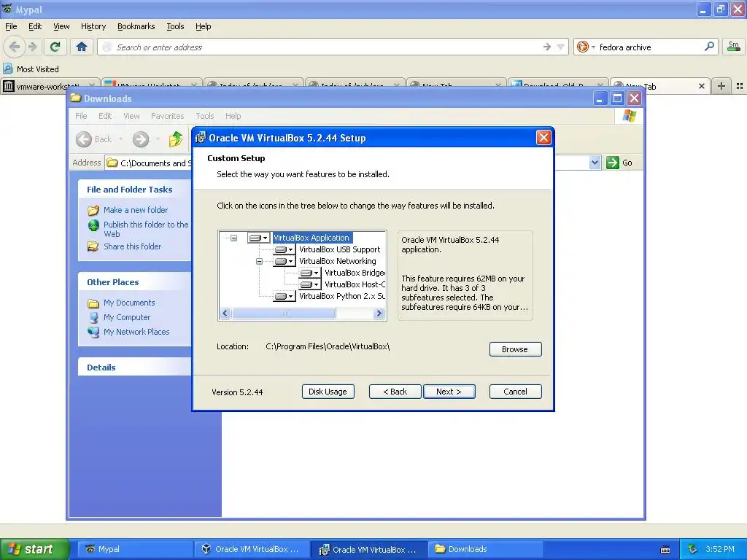Click the Up folder icon in Downloads
The height and width of the screenshot is (560, 747).
point(175,139)
